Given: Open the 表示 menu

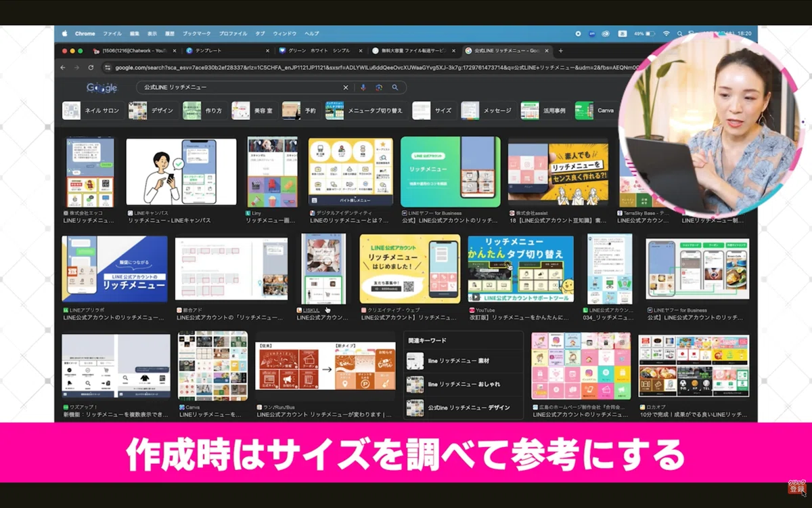Looking at the screenshot, I should click(152, 33).
